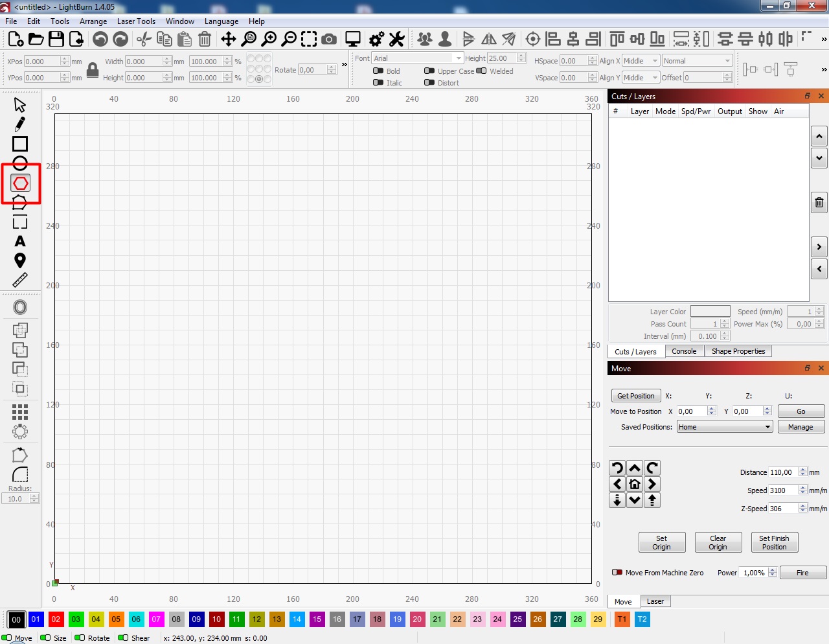Click the Redo arrow icon
Image resolution: width=829 pixels, height=644 pixels.
[x=120, y=40]
